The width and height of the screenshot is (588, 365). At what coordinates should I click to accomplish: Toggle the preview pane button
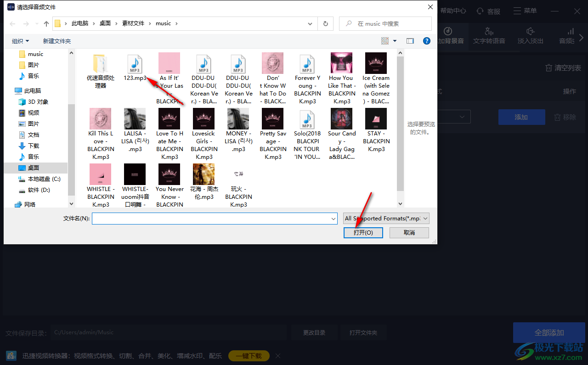tap(410, 41)
